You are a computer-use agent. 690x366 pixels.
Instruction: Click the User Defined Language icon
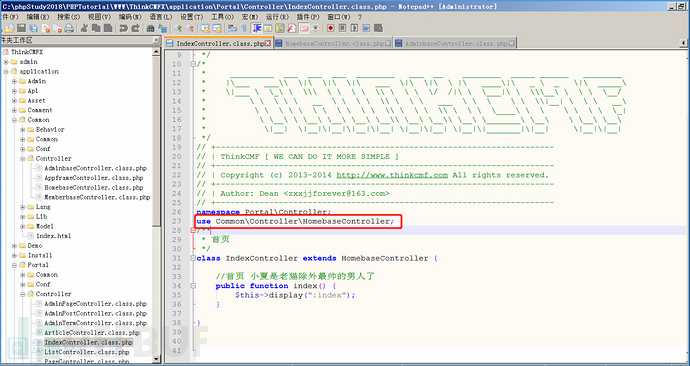click(x=268, y=28)
